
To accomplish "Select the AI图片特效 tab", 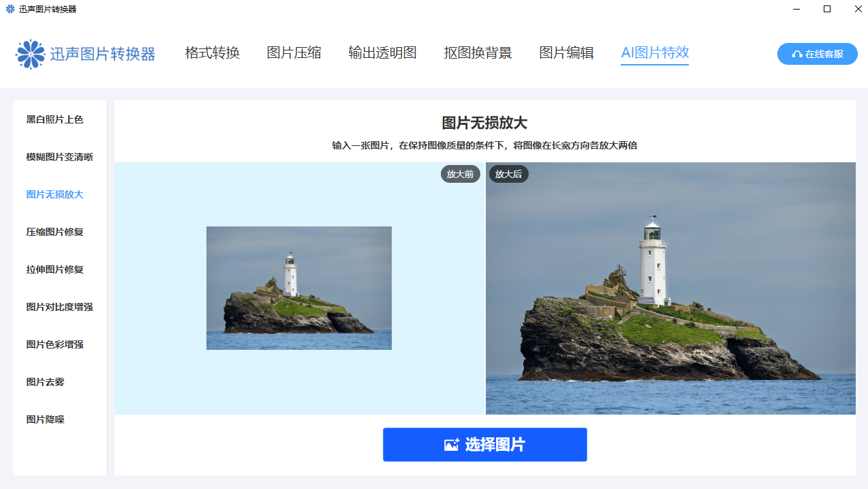I will pos(655,53).
